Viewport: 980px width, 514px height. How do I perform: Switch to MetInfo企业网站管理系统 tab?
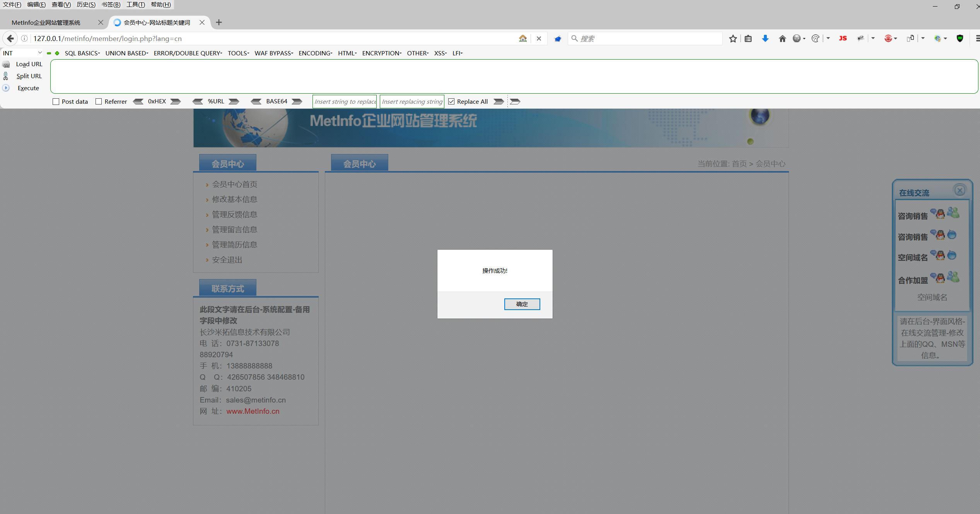(46, 22)
